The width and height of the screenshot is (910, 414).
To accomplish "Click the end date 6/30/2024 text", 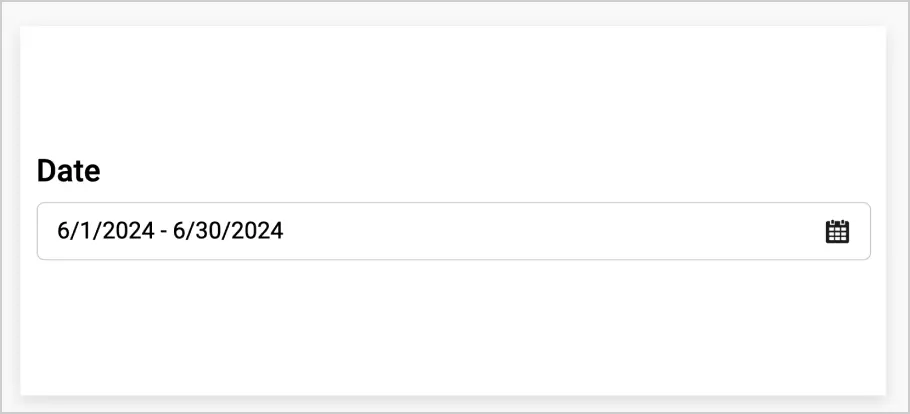I will [228, 231].
